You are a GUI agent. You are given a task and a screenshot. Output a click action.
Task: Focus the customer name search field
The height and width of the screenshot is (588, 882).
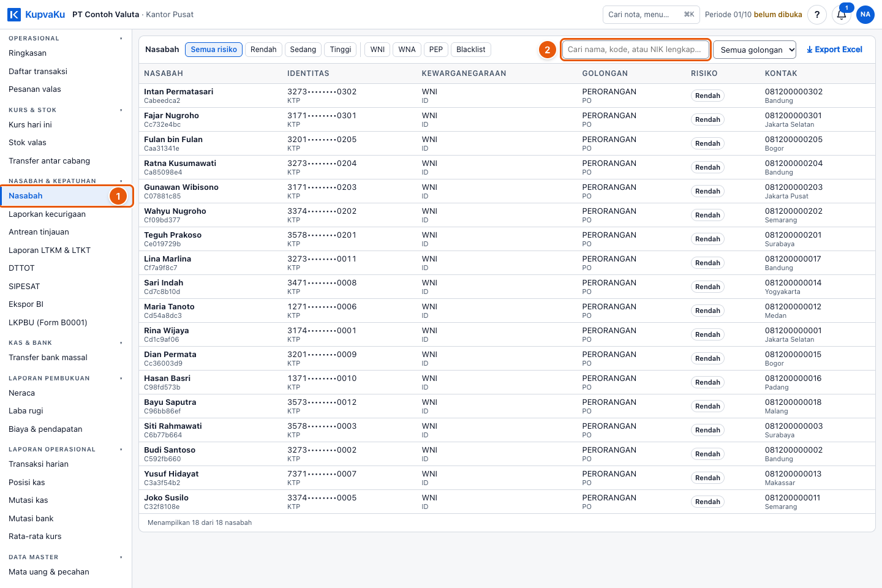636,50
